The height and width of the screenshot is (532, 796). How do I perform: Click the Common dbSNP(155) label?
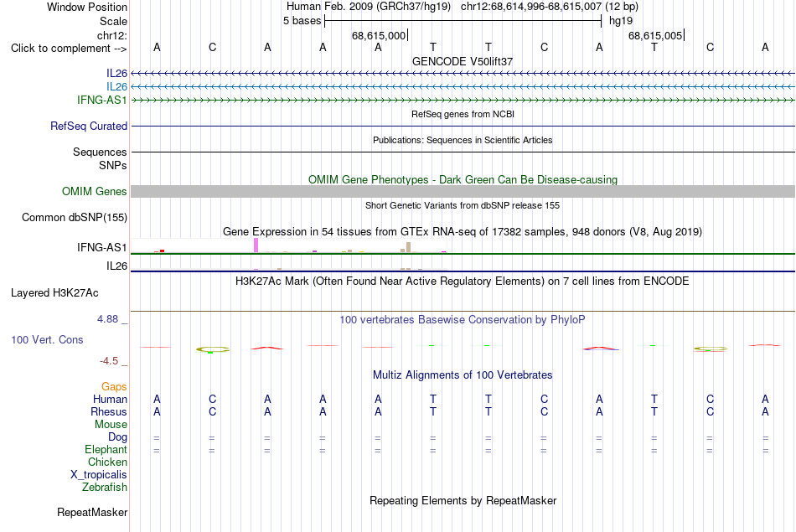click(75, 217)
